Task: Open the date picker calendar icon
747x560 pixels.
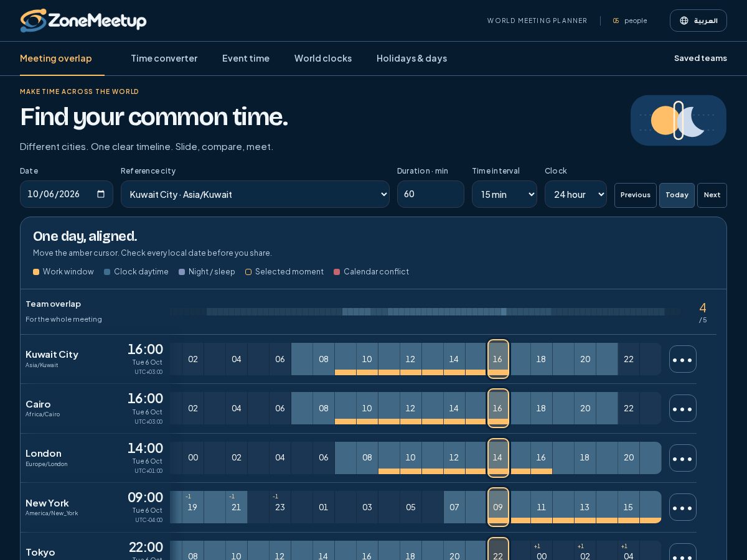Action: 101,194
